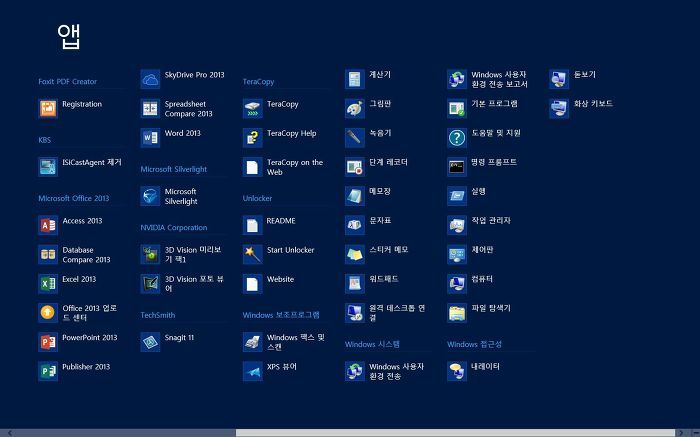700x437 pixels.
Task: Open 3D Vision 미리보기 팩1 icon
Action: (150, 254)
